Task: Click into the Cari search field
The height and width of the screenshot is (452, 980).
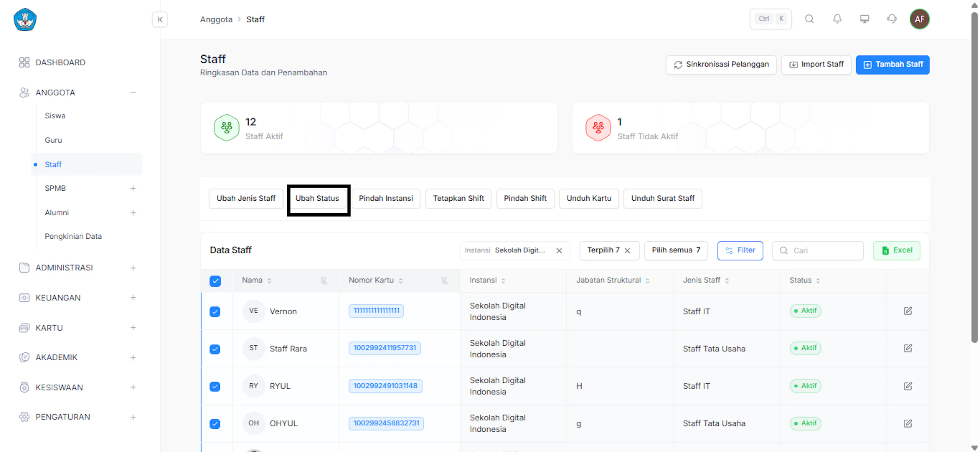Action: coord(817,250)
